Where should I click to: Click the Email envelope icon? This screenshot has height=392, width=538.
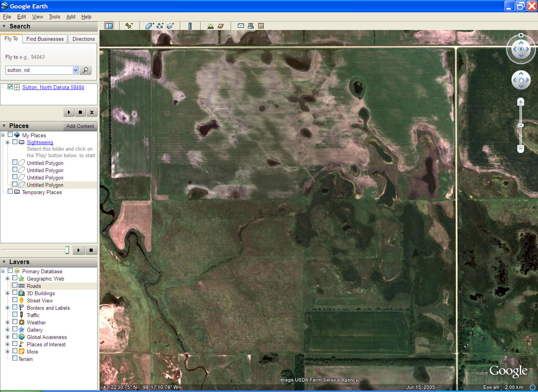(x=241, y=26)
